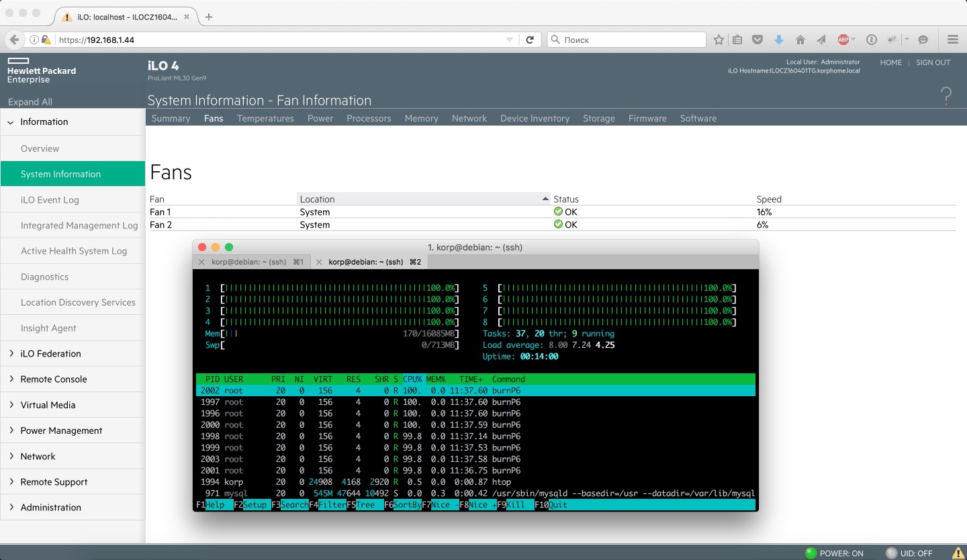This screenshot has width=967, height=560.
Task: Open Firefox downloads arrow icon
Action: [779, 40]
